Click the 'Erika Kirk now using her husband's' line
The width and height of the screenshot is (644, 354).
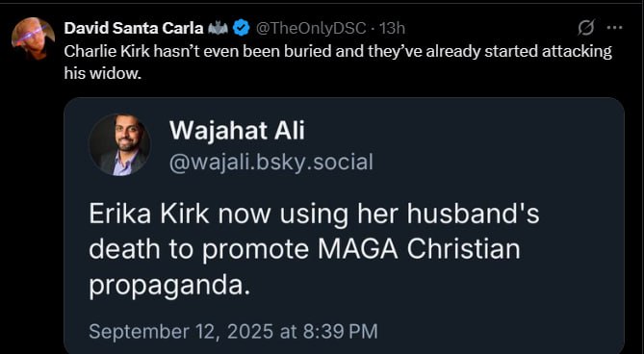314,215
